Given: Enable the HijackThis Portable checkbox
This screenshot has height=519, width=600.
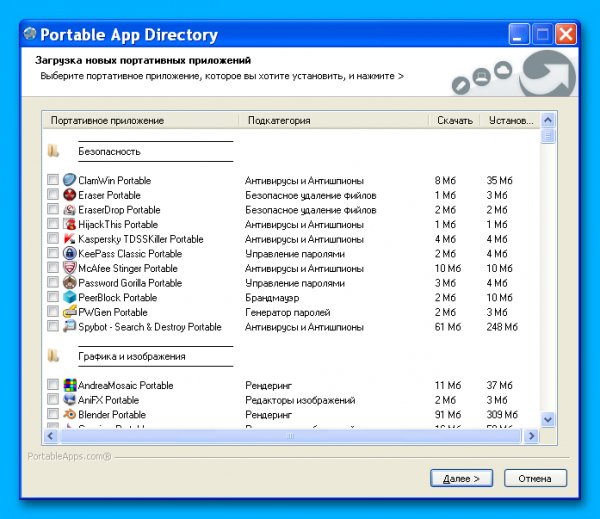Looking at the screenshot, I should pos(53,224).
